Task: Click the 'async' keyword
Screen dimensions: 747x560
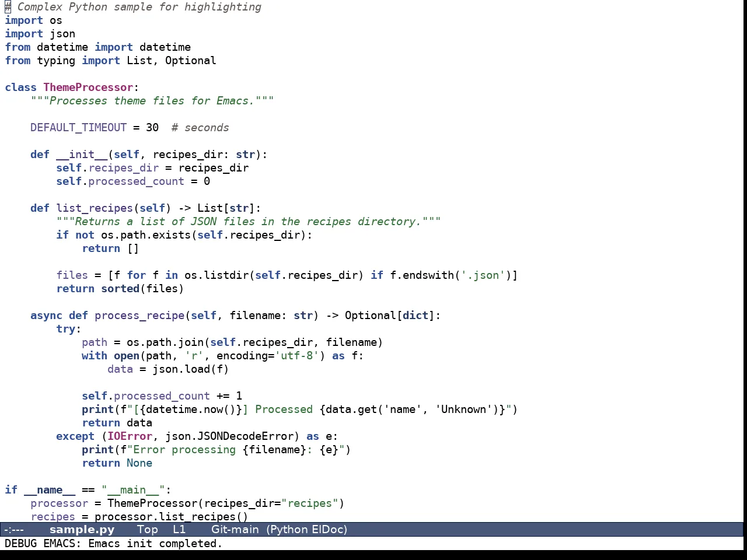Action: tap(46, 316)
